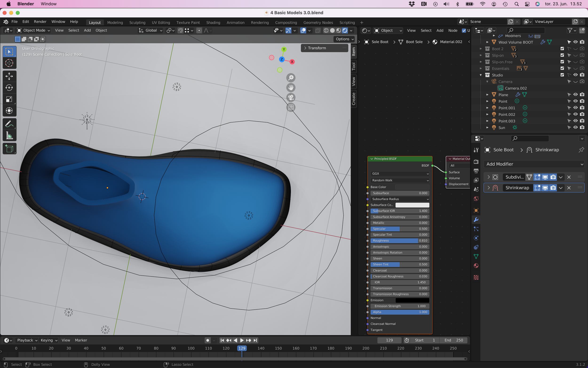Click the Emission color swatch

[x=412, y=300]
